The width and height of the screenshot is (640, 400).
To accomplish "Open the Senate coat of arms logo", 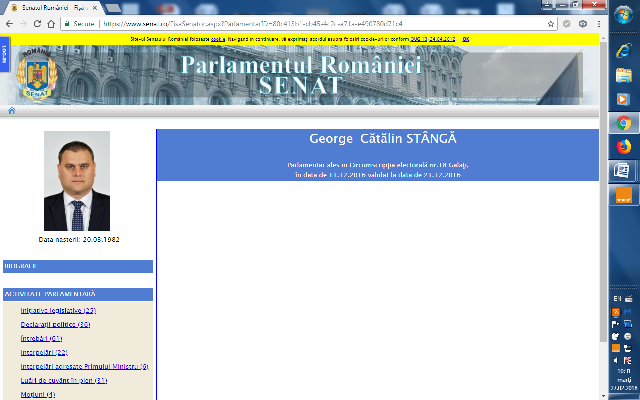I will [37, 74].
